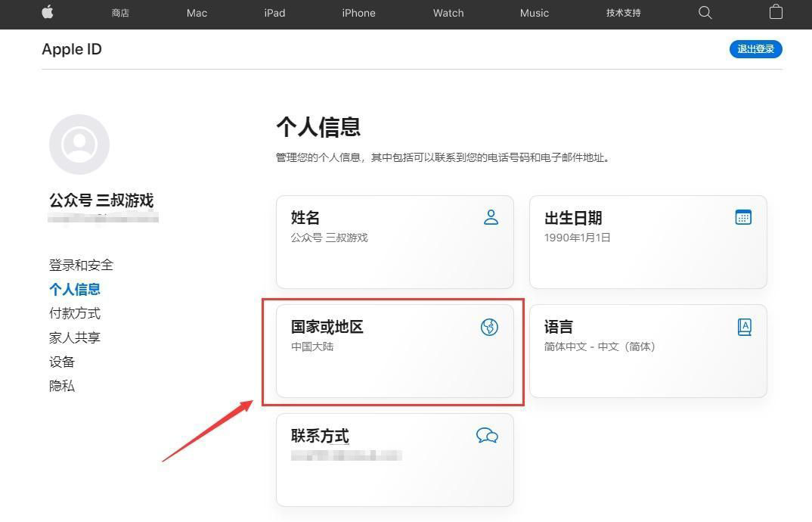This screenshot has height=522, width=812.
Task: Click the person icon on the name card
Action: [x=491, y=217]
